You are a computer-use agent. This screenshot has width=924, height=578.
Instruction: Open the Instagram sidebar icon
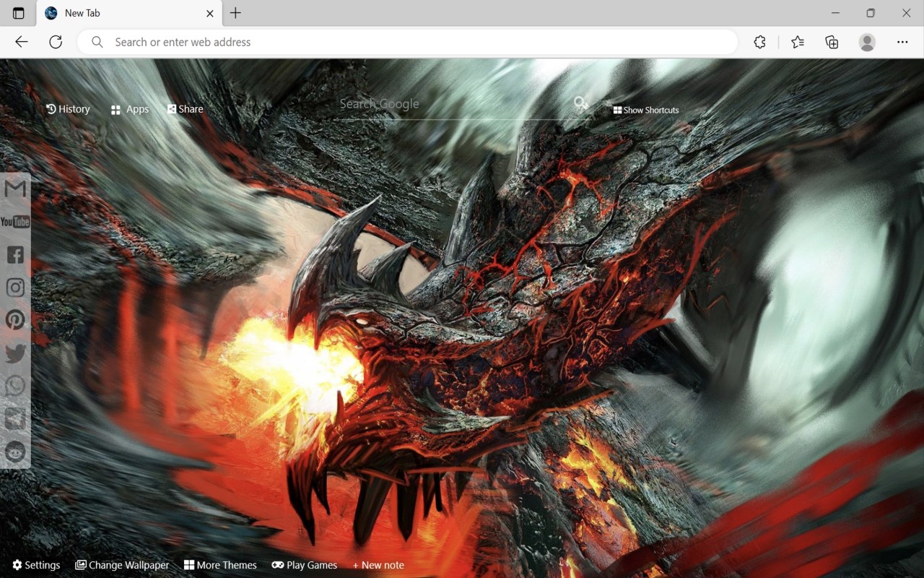tap(15, 288)
